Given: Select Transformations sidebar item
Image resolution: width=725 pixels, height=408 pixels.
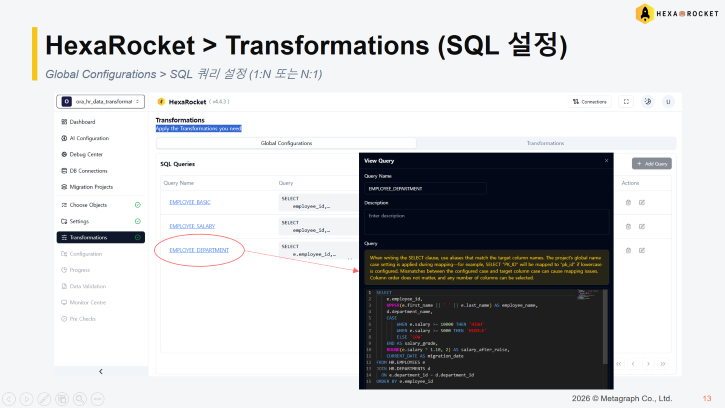Looking at the screenshot, I should tap(100, 237).
